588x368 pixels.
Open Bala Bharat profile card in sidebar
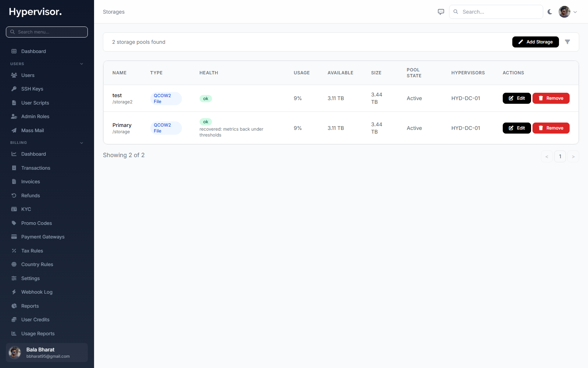47,353
